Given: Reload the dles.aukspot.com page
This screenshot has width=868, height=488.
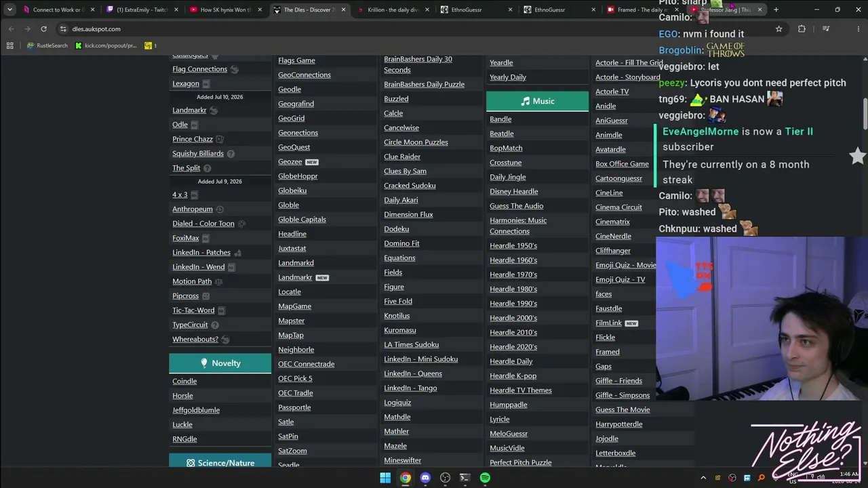Looking at the screenshot, I should [x=43, y=28].
